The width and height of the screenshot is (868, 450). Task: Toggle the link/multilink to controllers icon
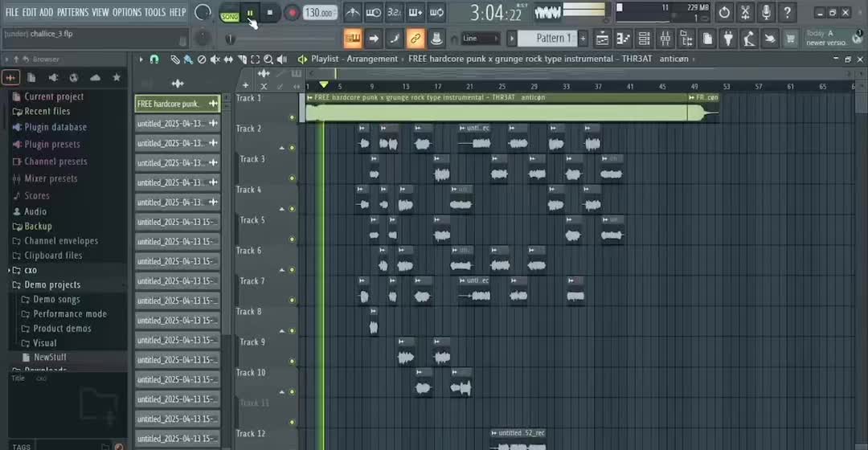415,39
